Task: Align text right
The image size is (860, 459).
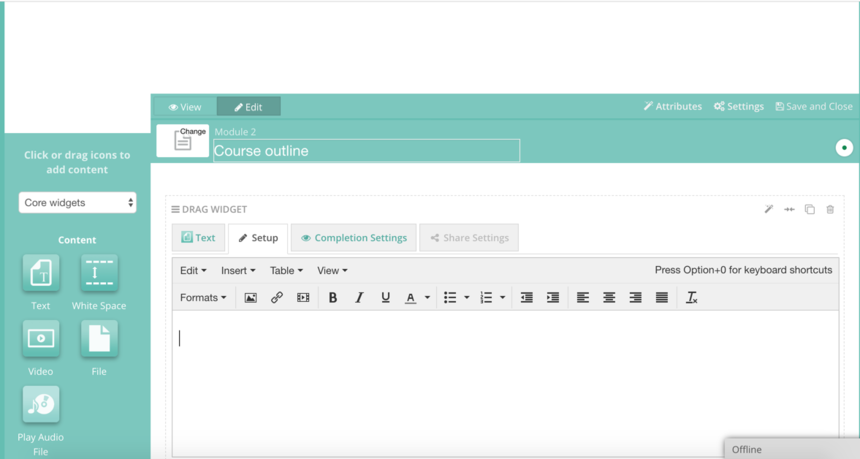Action: 635,298
